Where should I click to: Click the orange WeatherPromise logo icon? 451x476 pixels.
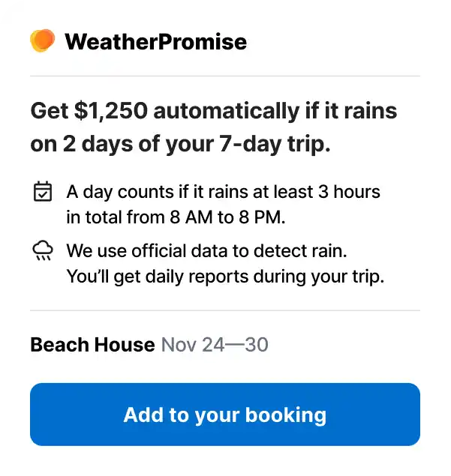tap(42, 40)
